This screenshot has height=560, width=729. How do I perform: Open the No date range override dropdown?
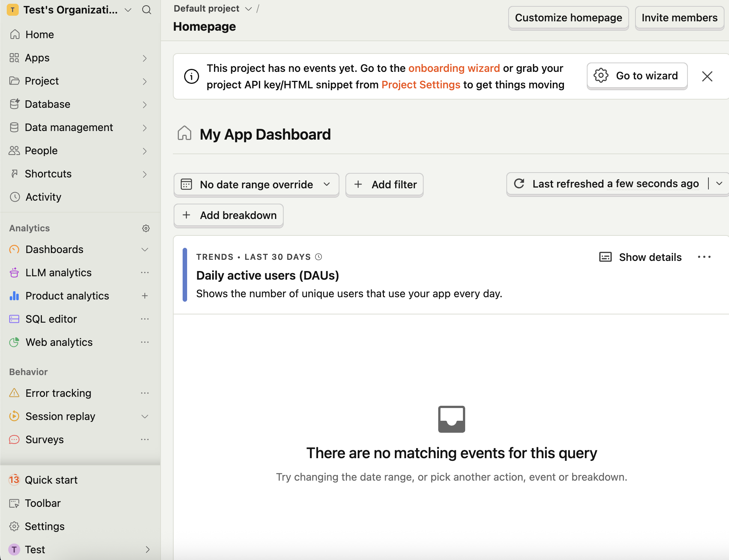pyautogui.click(x=256, y=184)
